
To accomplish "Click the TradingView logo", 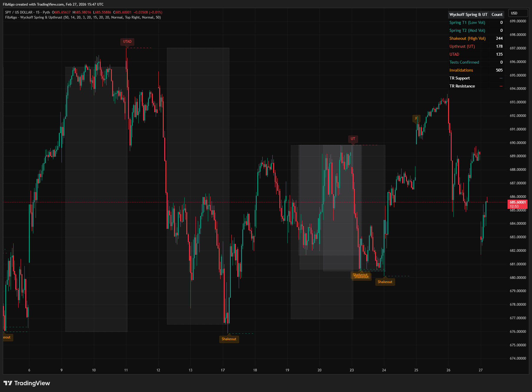I will (26, 383).
